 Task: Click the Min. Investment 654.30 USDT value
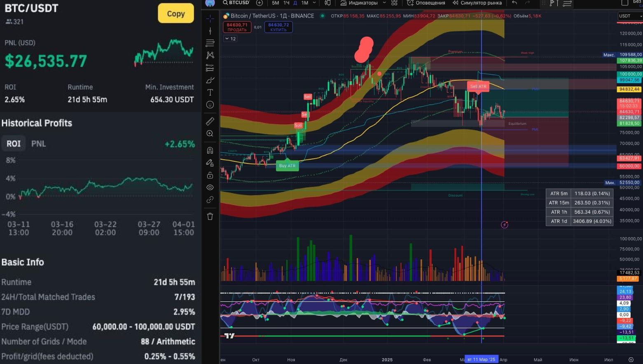pos(172,100)
